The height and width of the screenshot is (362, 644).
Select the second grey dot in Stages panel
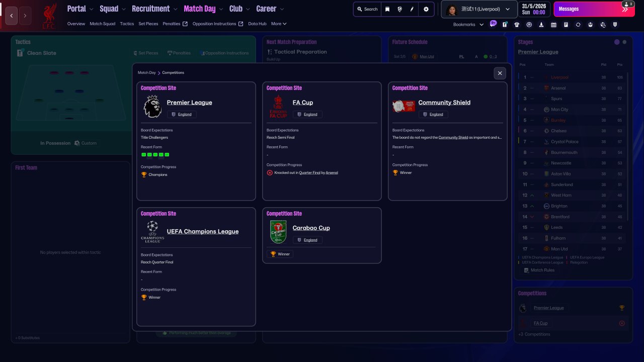point(624,42)
